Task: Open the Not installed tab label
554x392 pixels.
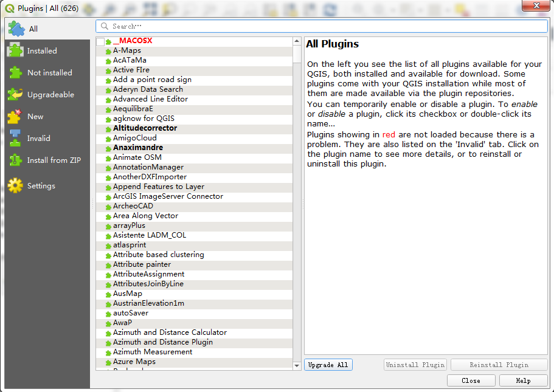Action: (49, 73)
